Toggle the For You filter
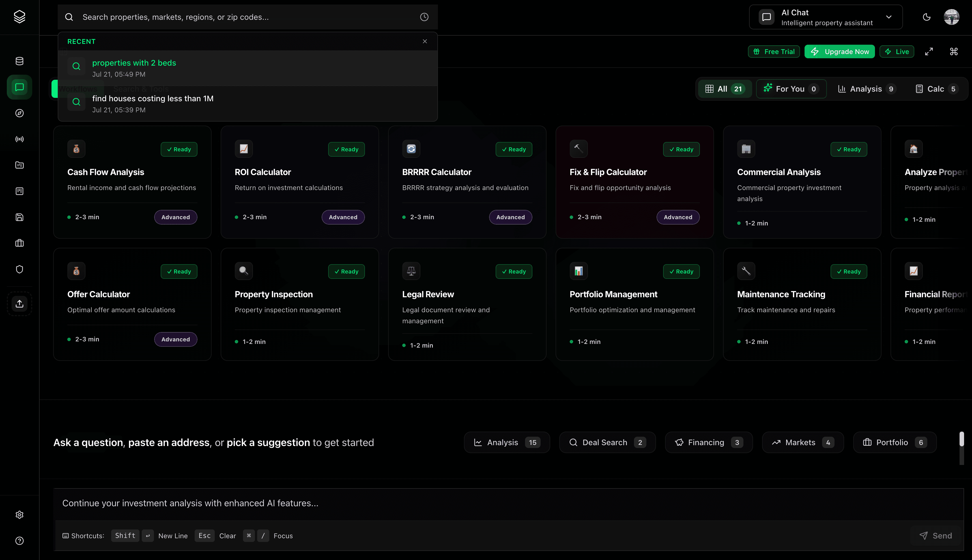The width and height of the screenshot is (972, 560). pyautogui.click(x=791, y=89)
